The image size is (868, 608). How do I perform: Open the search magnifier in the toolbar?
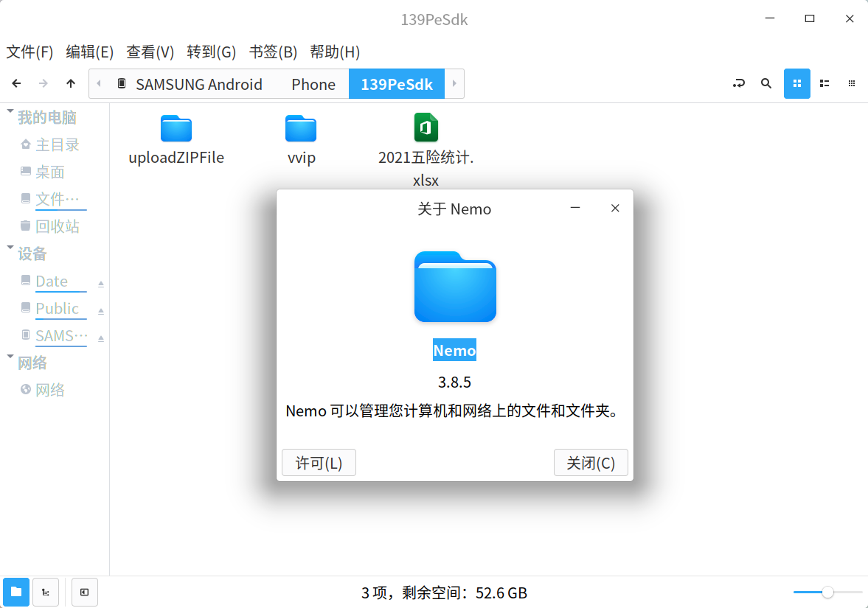click(765, 83)
